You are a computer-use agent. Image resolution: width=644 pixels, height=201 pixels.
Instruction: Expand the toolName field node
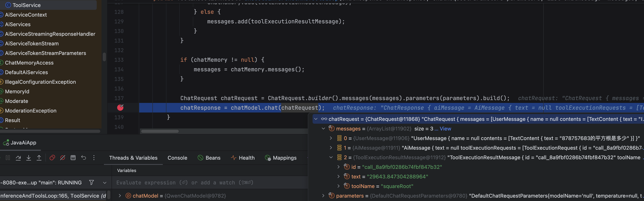click(x=338, y=186)
